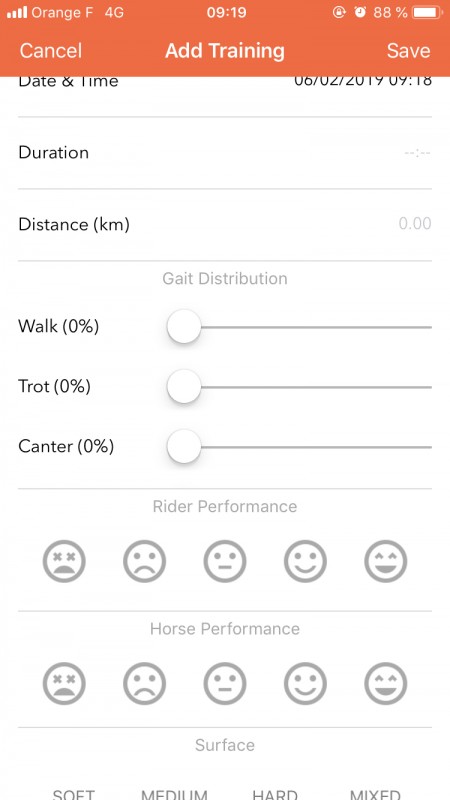The height and width of the screenshot is (800, 450).
Task: Choose the happiest face for Horse Performance
Action: 386,683
